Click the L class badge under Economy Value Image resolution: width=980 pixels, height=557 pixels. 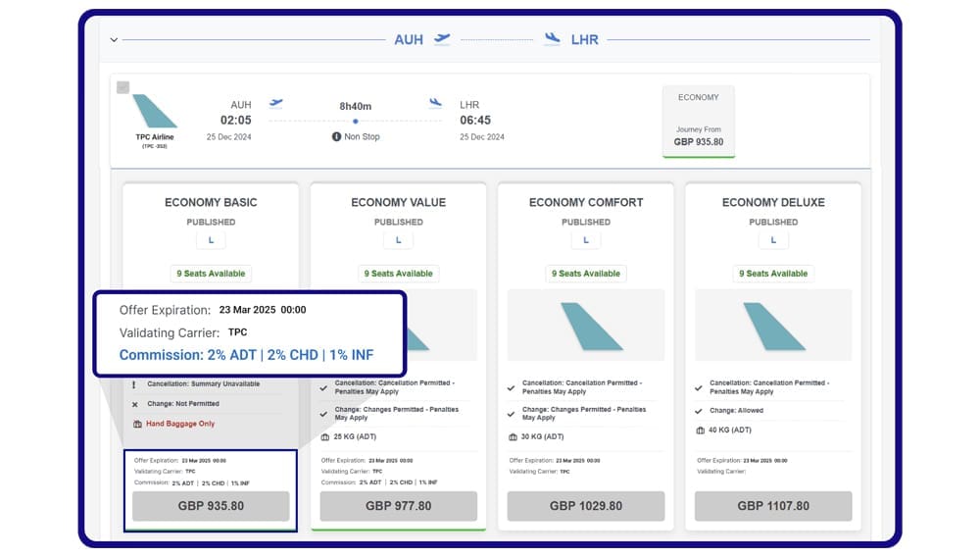[x=398, y=240]
